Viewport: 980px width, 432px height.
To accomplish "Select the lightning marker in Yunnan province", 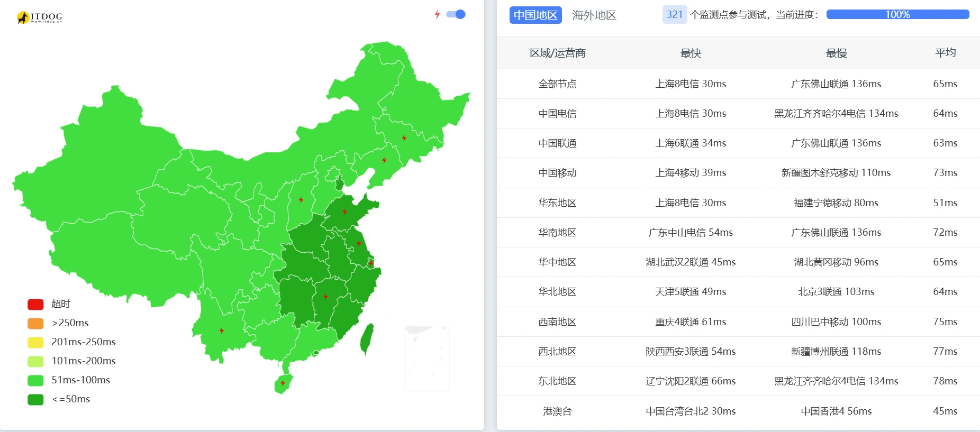I will pyautogui.click(x=222, y=331).
